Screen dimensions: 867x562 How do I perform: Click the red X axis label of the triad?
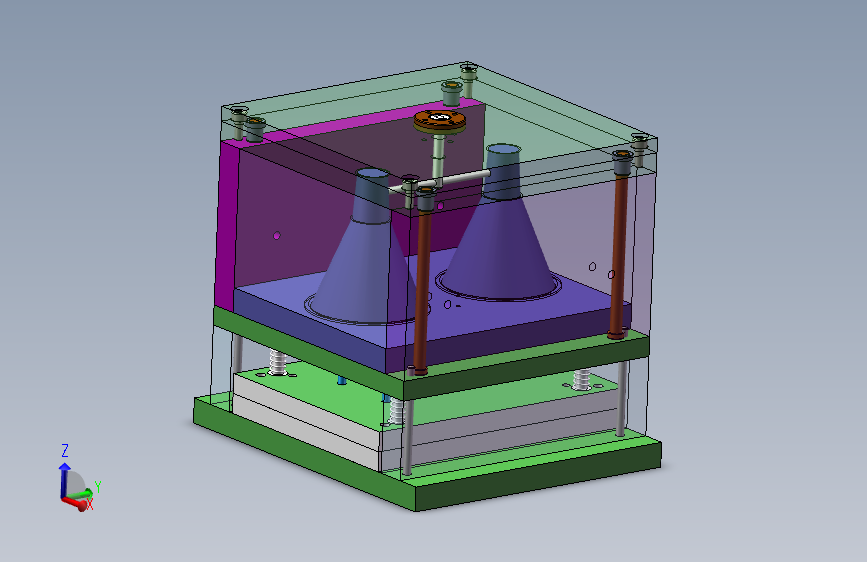click(90, 504)
